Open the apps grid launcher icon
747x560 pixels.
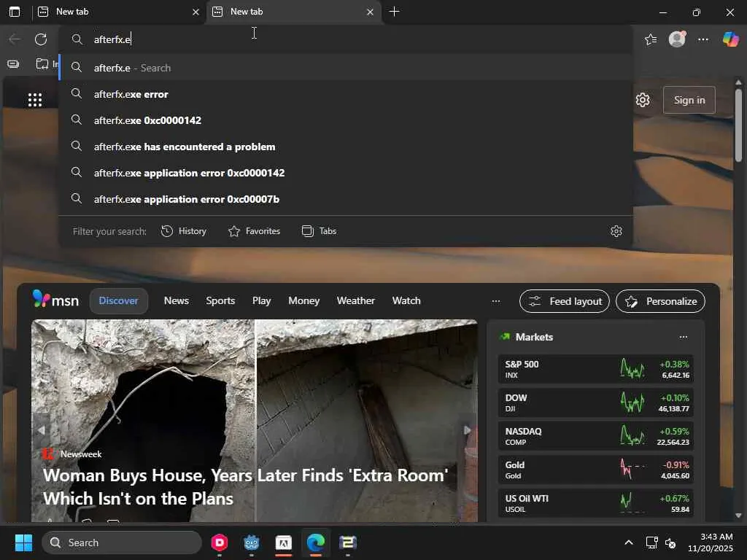coord(35,99)
